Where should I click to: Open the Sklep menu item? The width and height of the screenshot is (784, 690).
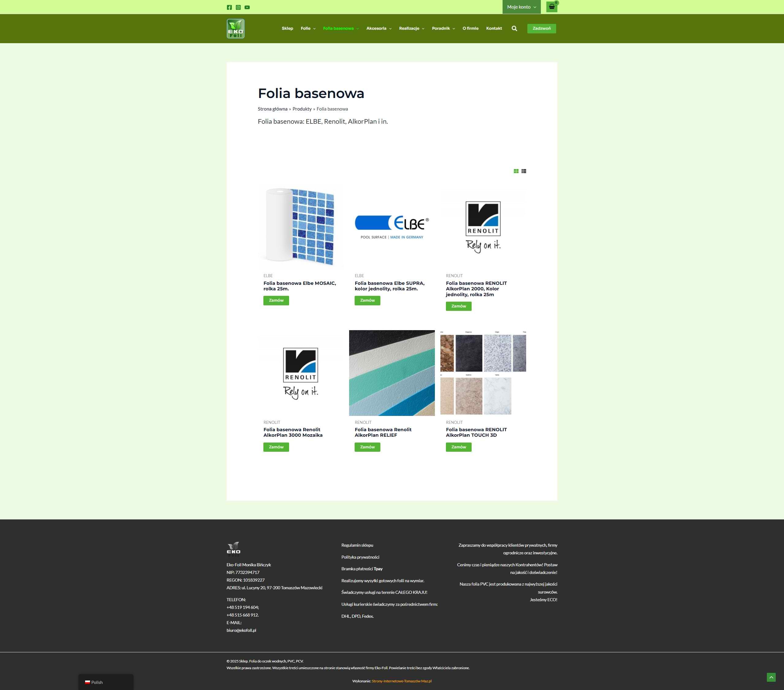click(287, 28)
